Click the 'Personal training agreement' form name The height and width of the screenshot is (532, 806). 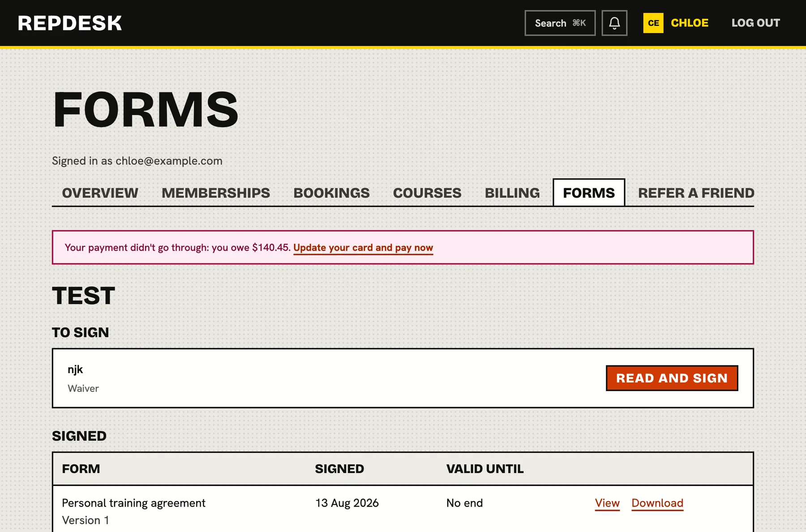point(133,503)
